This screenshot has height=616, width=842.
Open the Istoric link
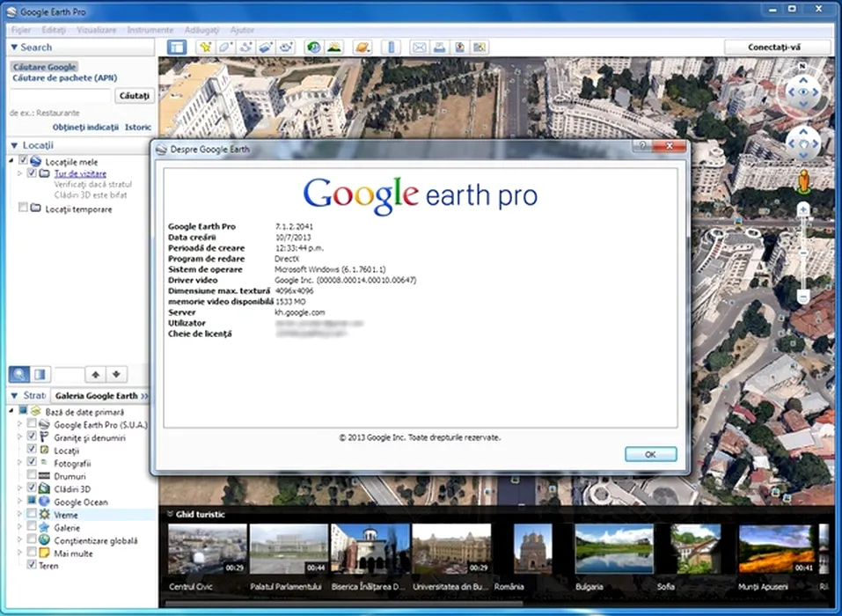click(138, 128)
